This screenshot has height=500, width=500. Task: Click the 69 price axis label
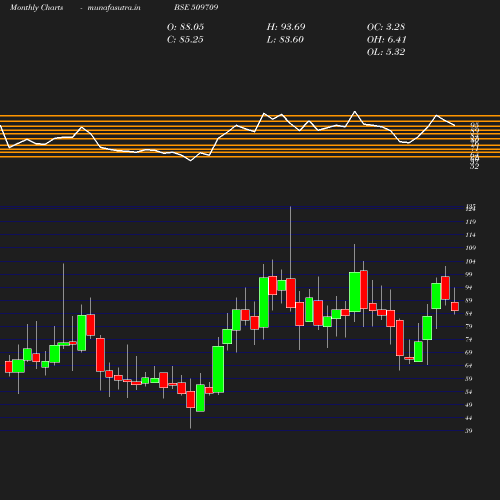(469, 352)
